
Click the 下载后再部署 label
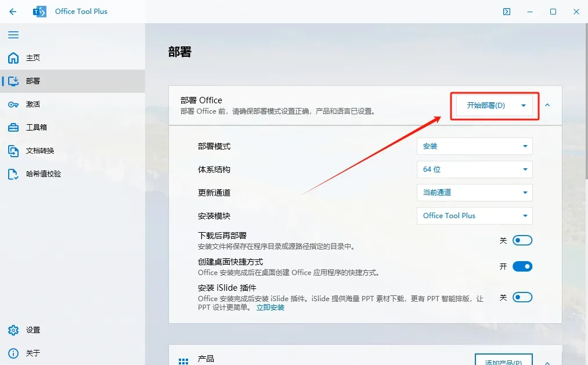[222, 236]
